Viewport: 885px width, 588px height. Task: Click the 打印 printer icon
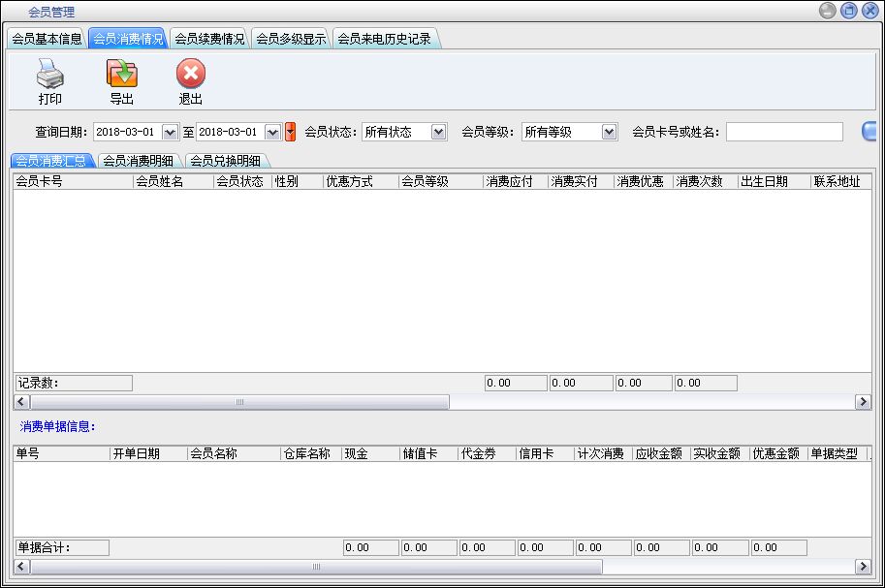click(49, 74)
